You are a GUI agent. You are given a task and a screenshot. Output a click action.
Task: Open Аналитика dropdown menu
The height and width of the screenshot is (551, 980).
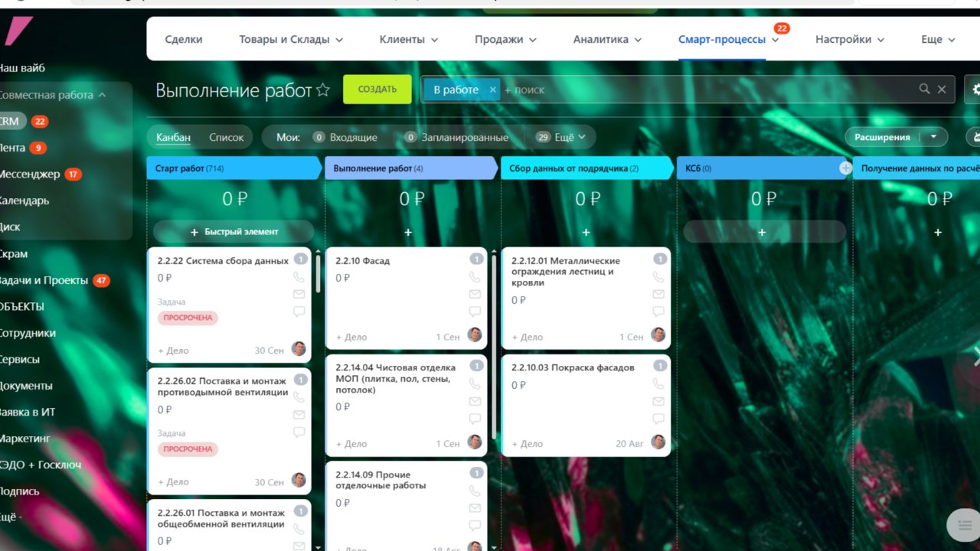tap(607, 39)
